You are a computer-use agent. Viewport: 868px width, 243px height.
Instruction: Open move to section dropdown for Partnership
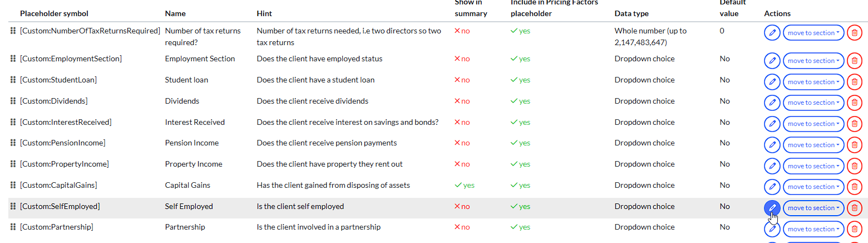pos(813,229)
